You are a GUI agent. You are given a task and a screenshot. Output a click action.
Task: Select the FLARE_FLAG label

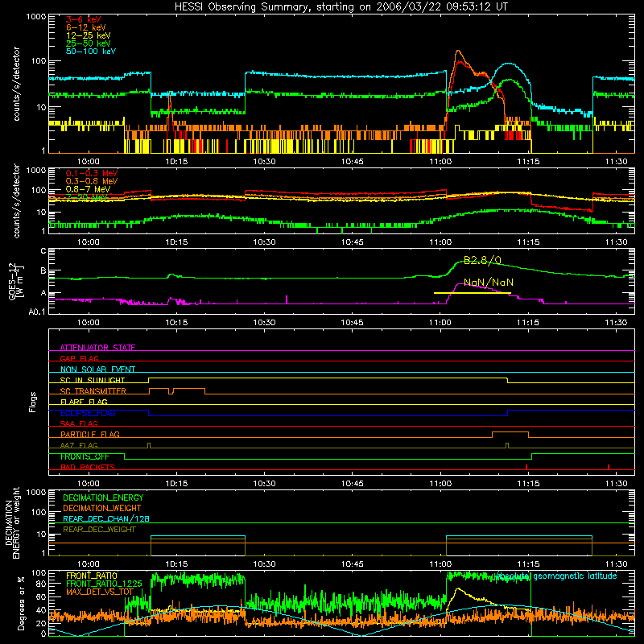coord(84,402)
